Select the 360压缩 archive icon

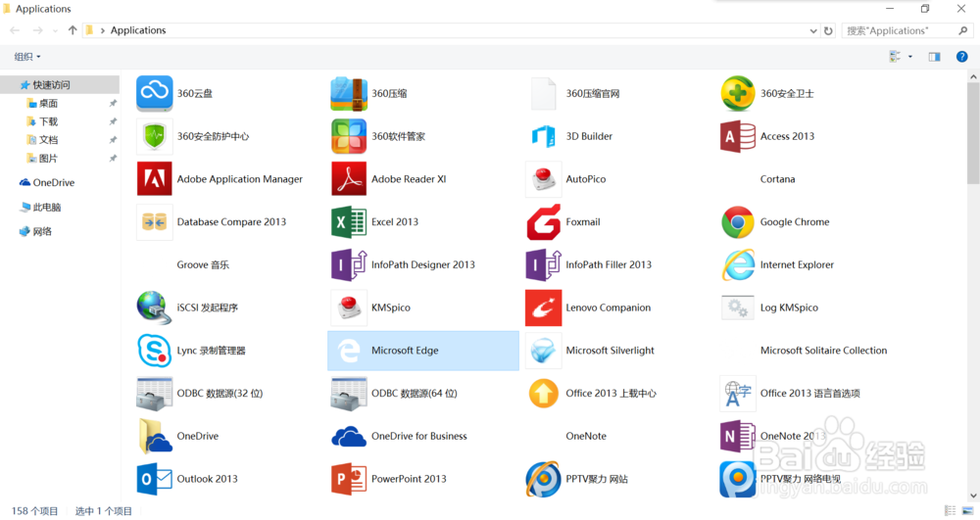[x=349, y=94]
